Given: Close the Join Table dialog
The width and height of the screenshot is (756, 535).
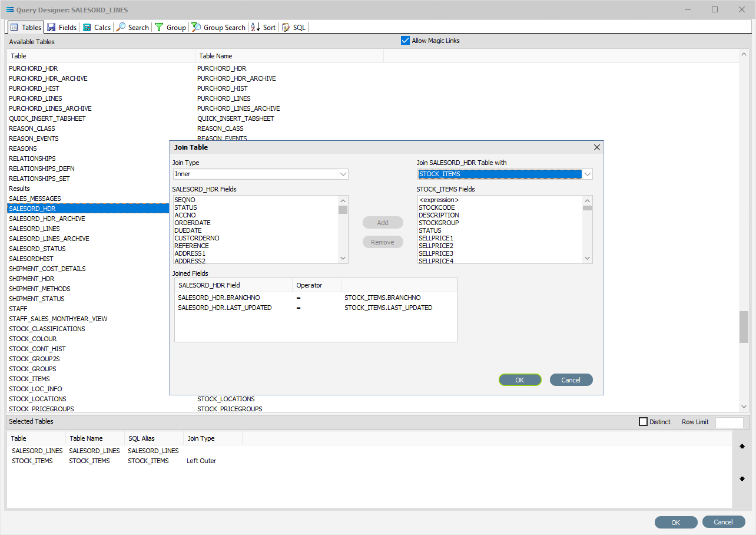Looking at the screenshot, I should [x=596, y=147].
